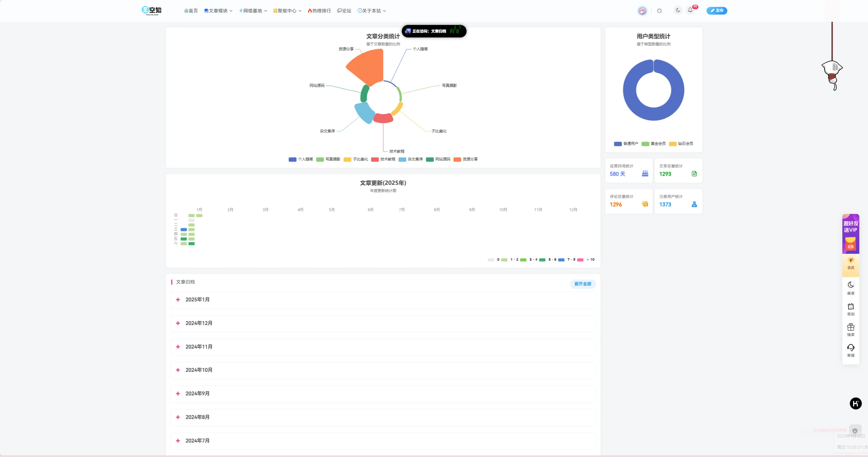
Task: Click the settings gear icon at bottom right
Action: pyautogui.click(x=855, y=431)
